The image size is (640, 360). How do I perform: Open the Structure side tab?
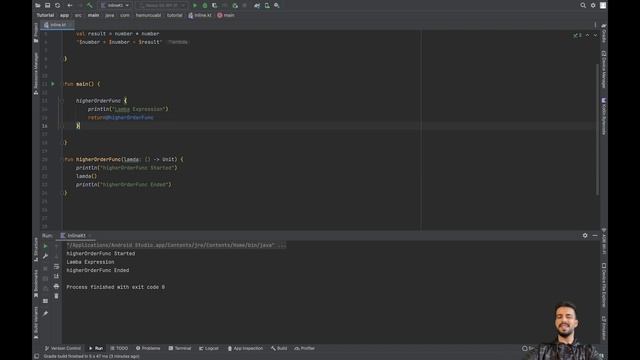[36, 249]
